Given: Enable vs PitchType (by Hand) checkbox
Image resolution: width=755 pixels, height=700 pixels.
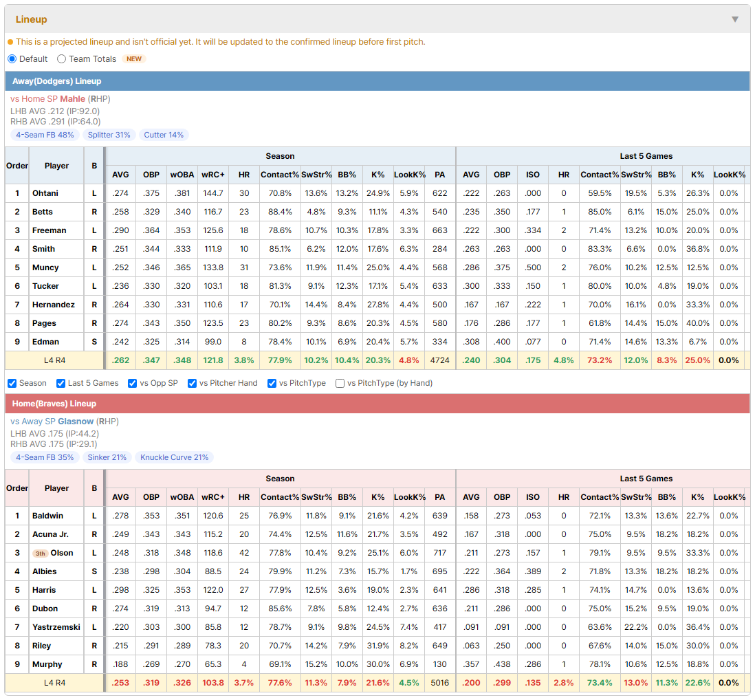Looking at the screenshot, I should [340, 383].
